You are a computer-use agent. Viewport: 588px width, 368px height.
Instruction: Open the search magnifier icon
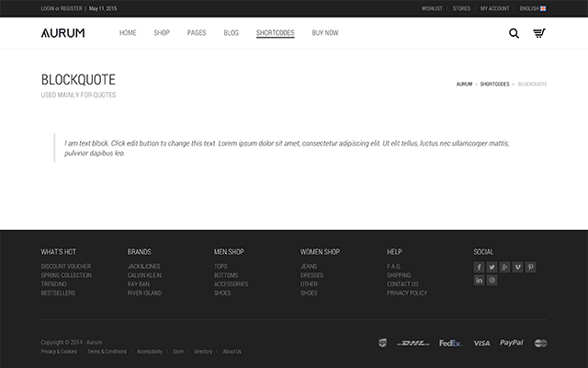(514, 33)
